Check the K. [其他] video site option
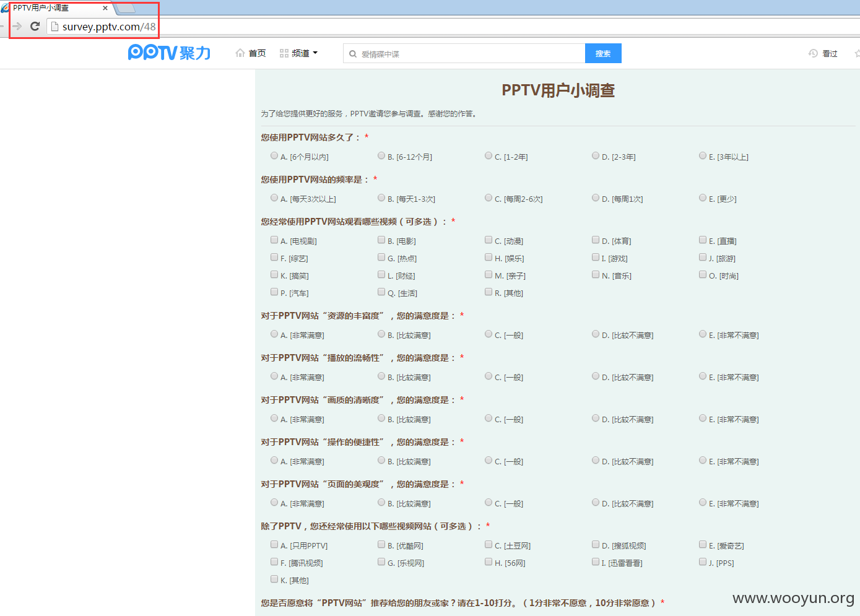The height and width of the screenshot is (616, 860). click(274, 579)
